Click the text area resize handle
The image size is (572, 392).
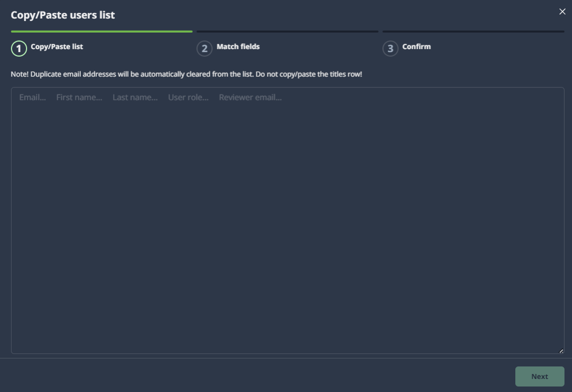[561, 351]
